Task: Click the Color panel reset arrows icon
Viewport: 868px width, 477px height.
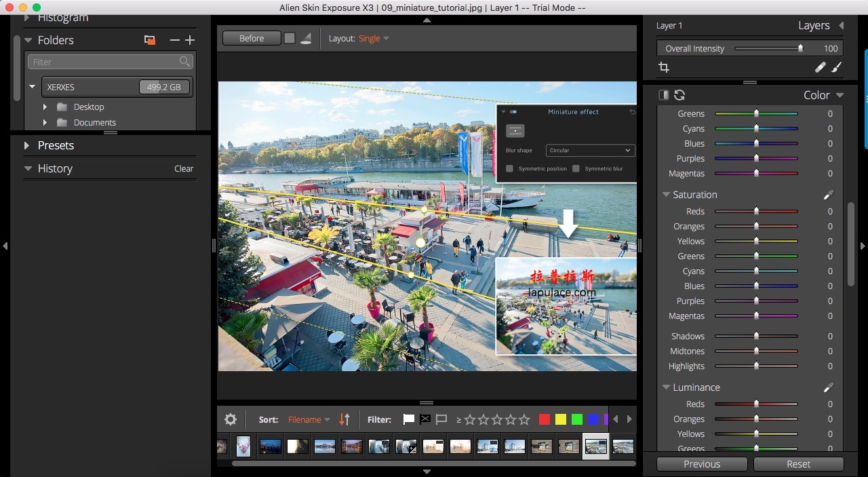Action: coord(679,95)
